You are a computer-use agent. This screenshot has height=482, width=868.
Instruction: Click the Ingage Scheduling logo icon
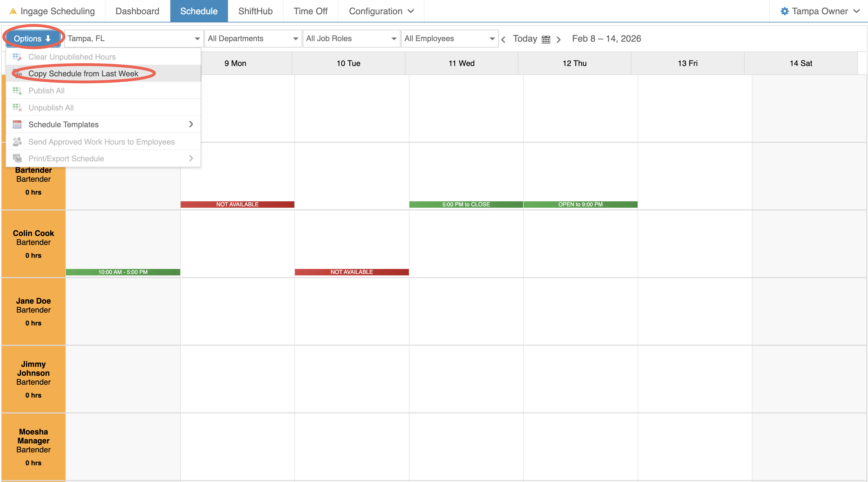(x=13, y=11)
